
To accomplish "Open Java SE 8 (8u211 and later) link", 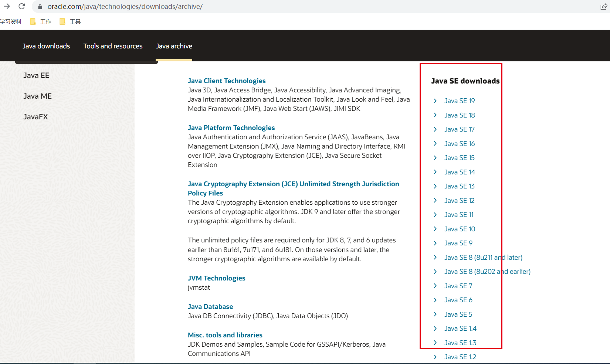I will click(x=483, y=258).
